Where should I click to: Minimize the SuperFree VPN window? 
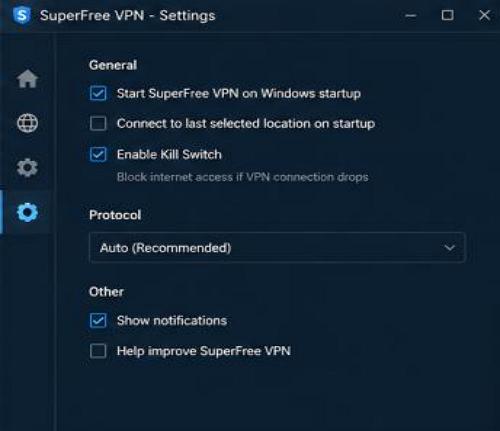point(411,15)
